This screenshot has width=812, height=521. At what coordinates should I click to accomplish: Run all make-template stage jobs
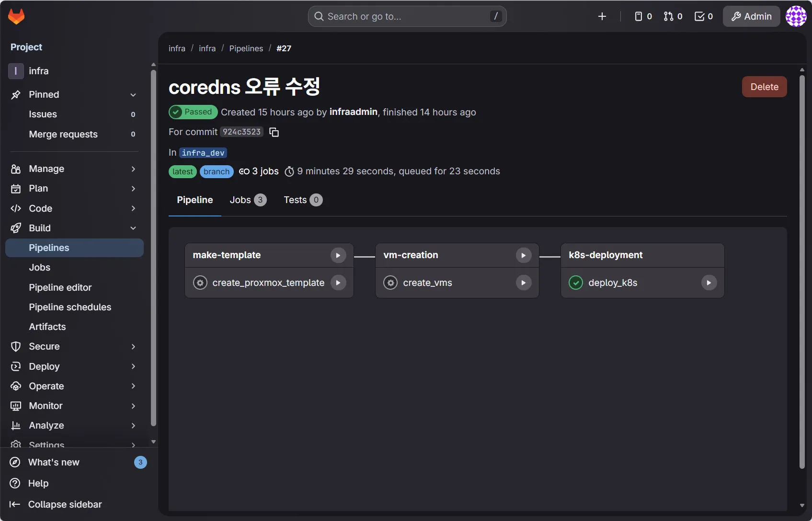tap(338, 255)
